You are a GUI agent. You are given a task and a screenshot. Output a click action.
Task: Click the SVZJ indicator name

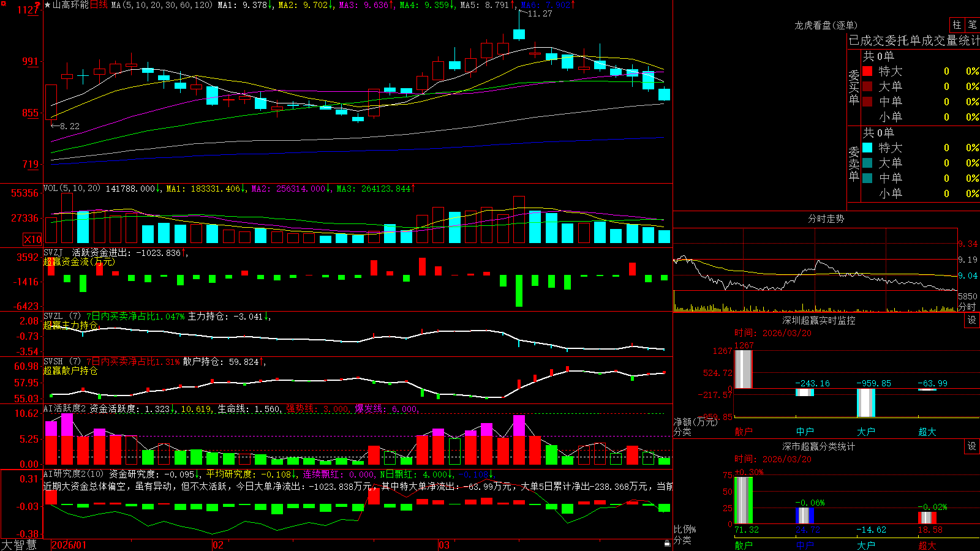[53, 252]
